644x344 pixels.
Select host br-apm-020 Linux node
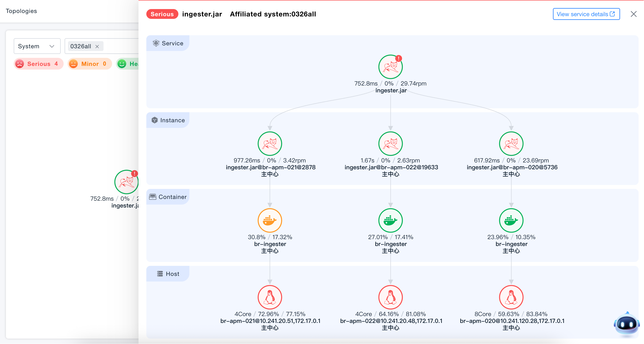511,297
